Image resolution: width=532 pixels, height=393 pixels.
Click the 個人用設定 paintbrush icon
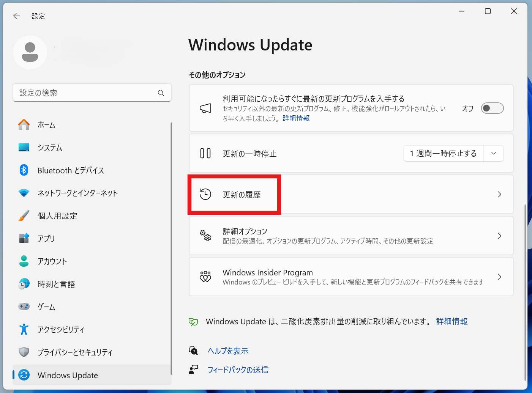point(24,216)
